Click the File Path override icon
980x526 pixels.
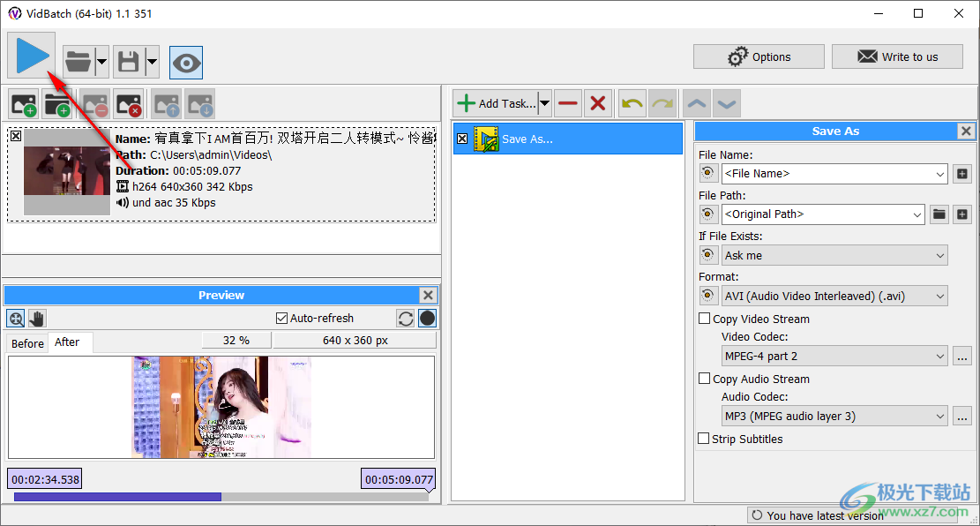click(x=707, y=214)
